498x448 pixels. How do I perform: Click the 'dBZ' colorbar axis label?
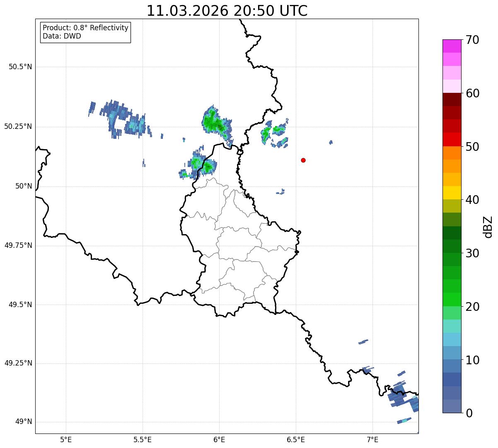pyautogui.click(x=488, y=227)
